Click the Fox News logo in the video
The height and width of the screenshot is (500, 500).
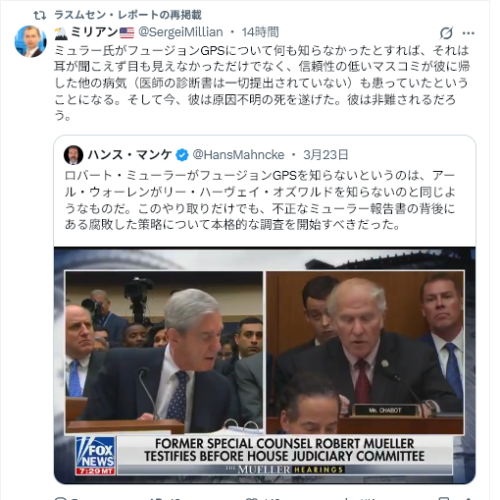coord(96,455)
